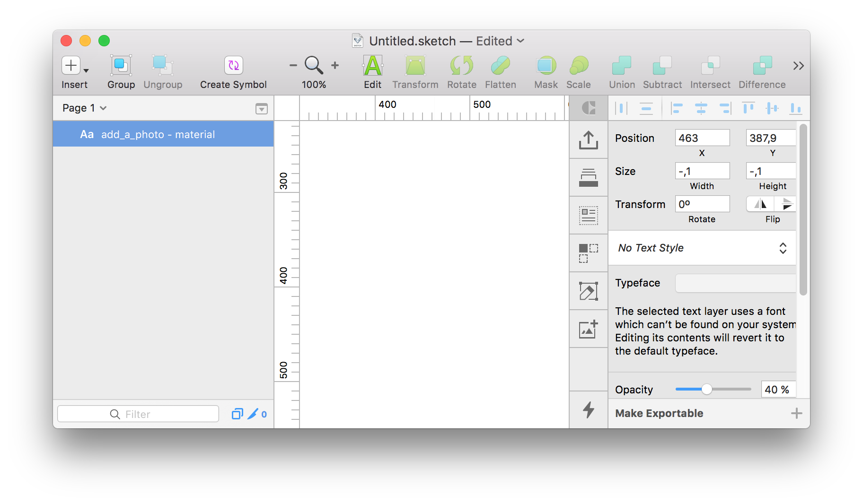
Task: Click the Make Exportable lightning icon
Action: click(588, 410)
